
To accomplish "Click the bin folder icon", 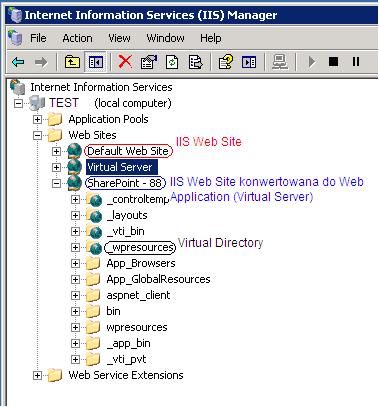I will 93,311.
